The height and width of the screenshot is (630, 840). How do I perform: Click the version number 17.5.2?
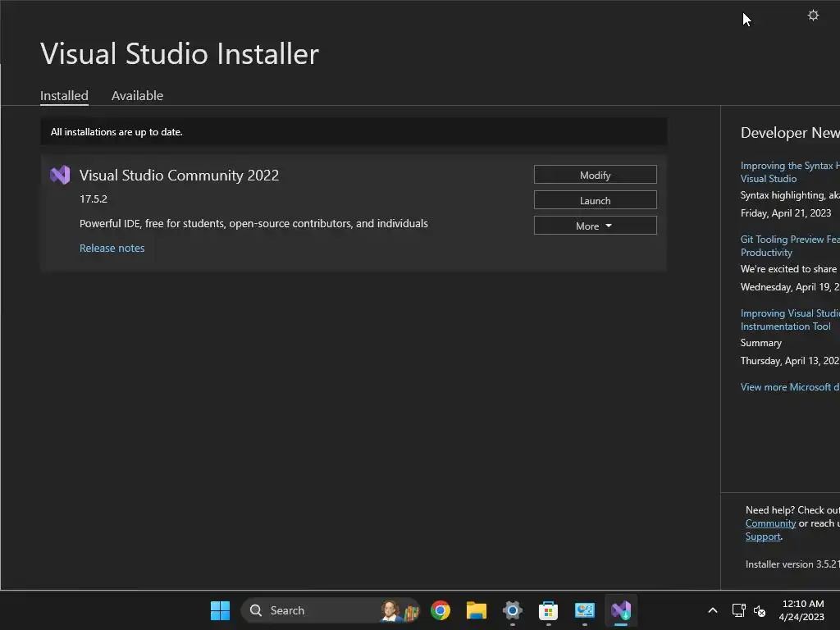pos(94,199)
